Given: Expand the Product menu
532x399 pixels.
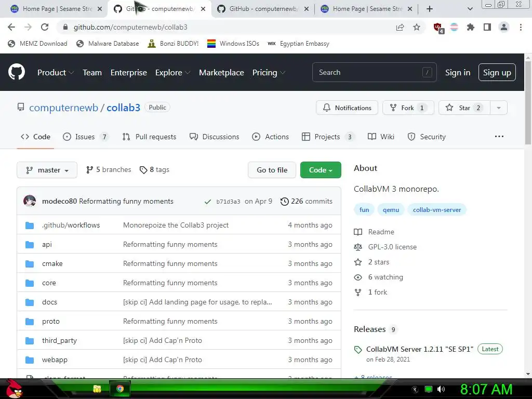Looking at the screenshot, I should [56, 73].
